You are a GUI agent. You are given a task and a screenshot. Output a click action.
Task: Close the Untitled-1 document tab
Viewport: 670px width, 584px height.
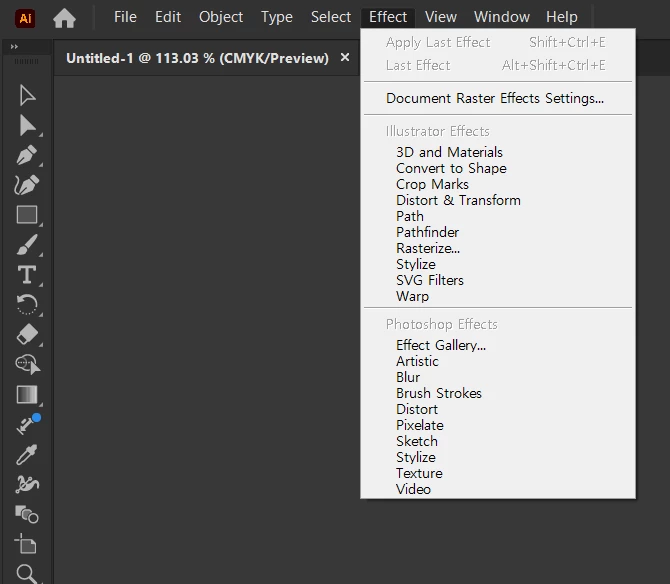coord(345,57)
